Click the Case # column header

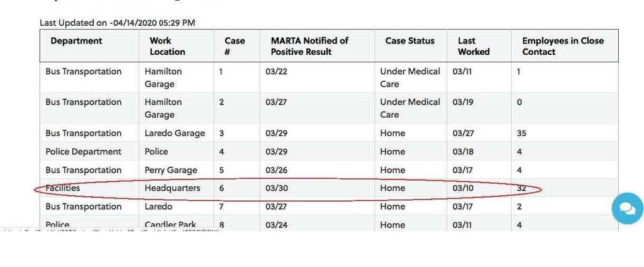coord(235,46)
